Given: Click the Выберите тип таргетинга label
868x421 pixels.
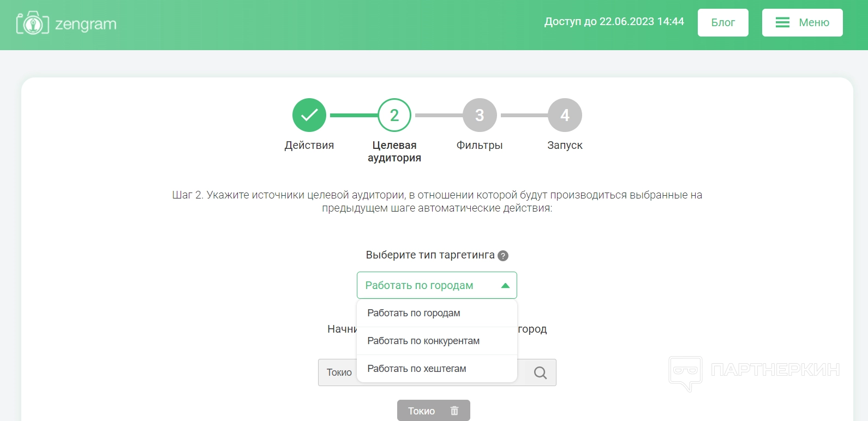Looking at the screenshot, I should [x=430, y=255].
